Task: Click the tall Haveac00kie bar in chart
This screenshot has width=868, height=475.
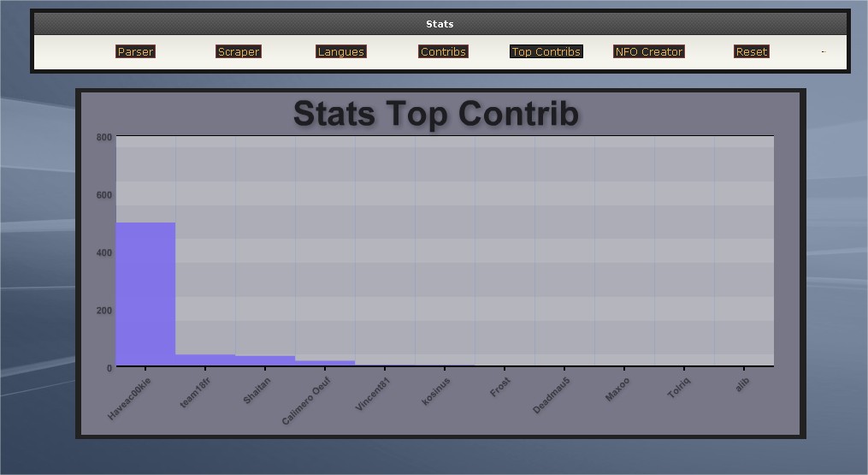Action: (x=145, y=294)
